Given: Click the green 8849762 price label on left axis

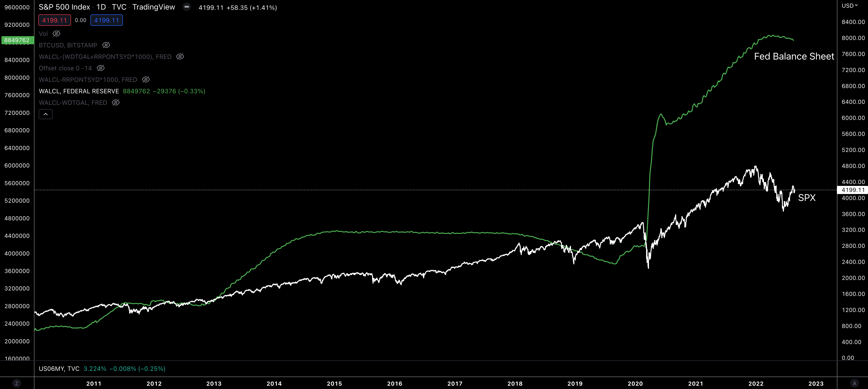Looking at the screenshot, I should pyautogui.click(x=17, y=40).
